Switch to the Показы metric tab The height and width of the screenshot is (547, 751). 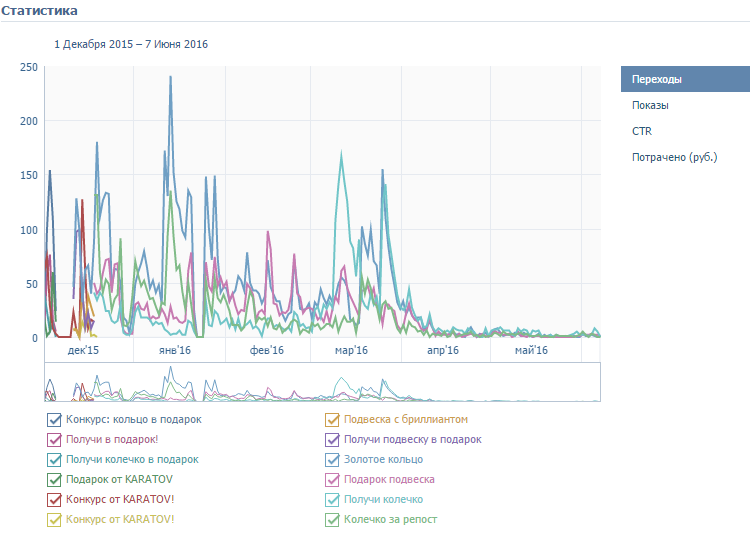tap(650, 105)
